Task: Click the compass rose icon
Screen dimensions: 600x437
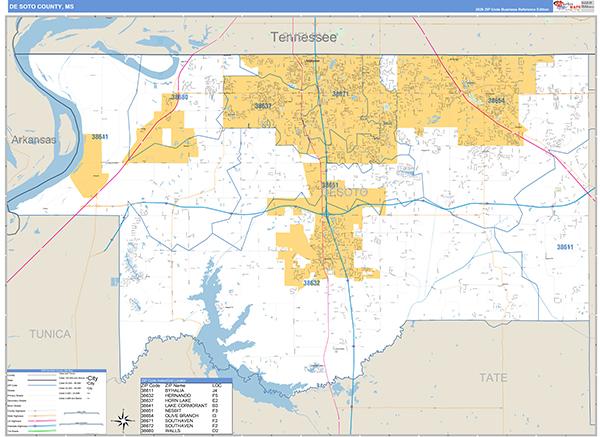Action: [123, 421]
